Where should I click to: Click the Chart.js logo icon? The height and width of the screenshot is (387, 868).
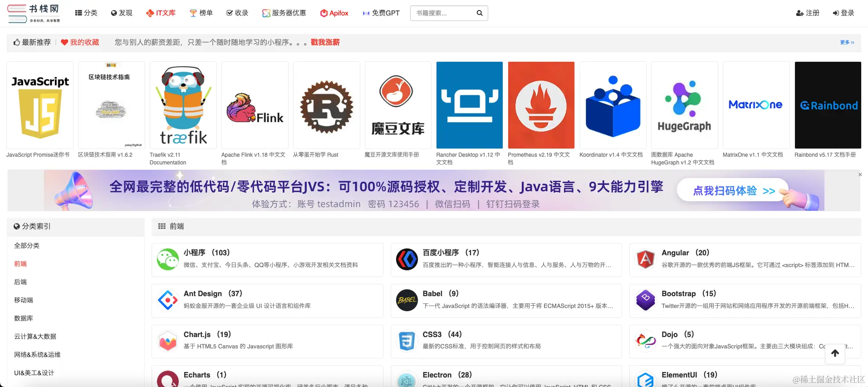tap(168, 341)
